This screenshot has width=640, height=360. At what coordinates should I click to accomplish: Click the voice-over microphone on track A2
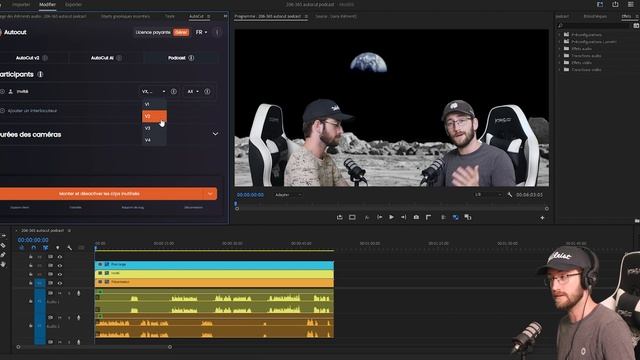[x=78, y=317]
